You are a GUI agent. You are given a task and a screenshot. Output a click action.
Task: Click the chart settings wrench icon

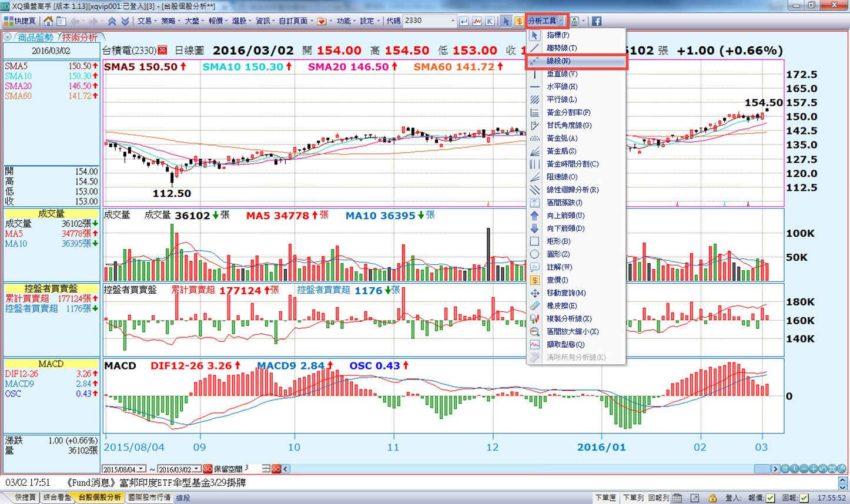click(842, 469)
